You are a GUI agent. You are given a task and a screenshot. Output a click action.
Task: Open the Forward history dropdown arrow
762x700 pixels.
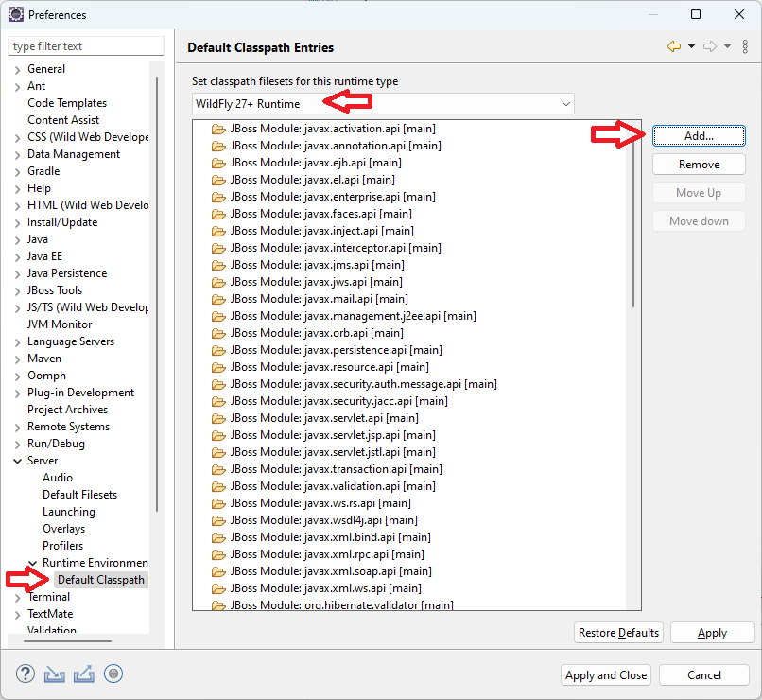coord(728,46)
